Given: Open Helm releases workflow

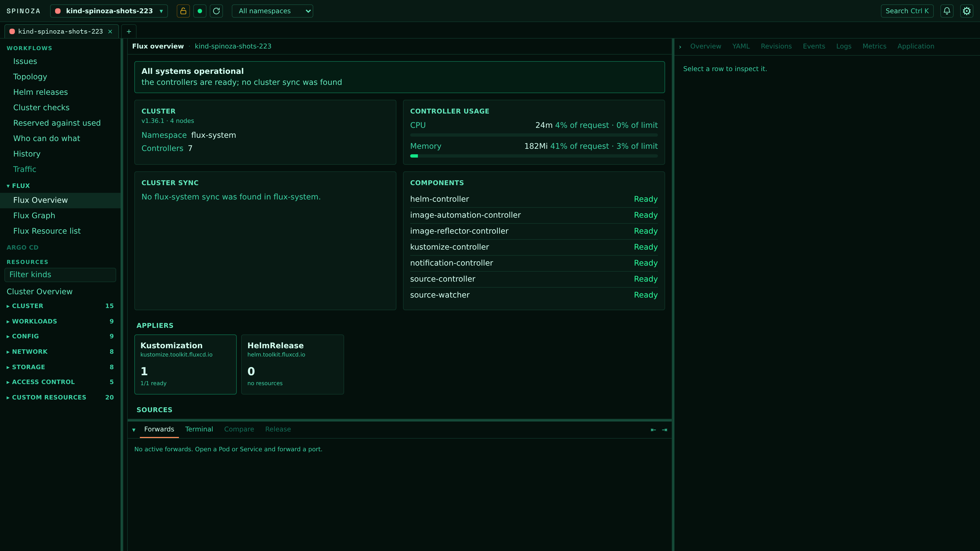Looking at the screenshot, I should click(60, 92).
